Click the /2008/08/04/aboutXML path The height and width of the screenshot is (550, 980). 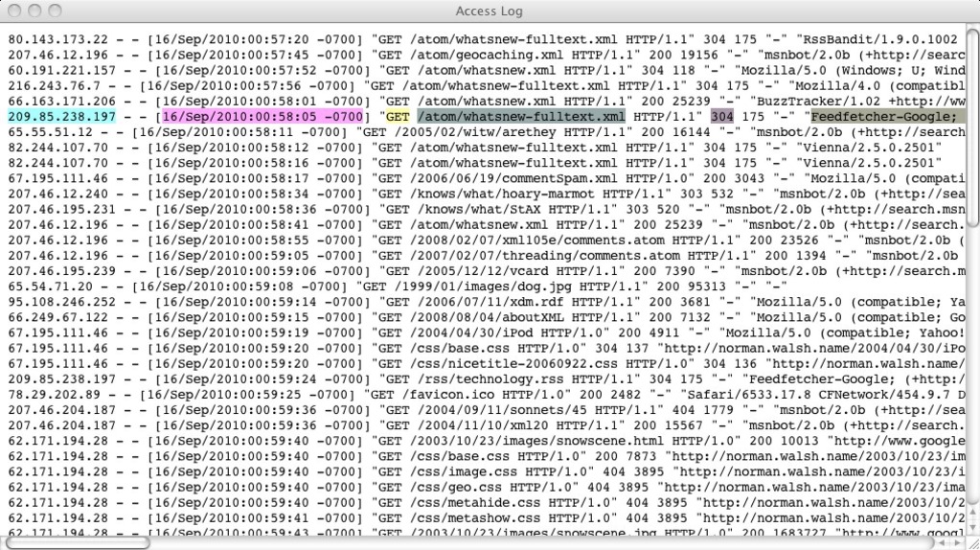coord(490,317)
